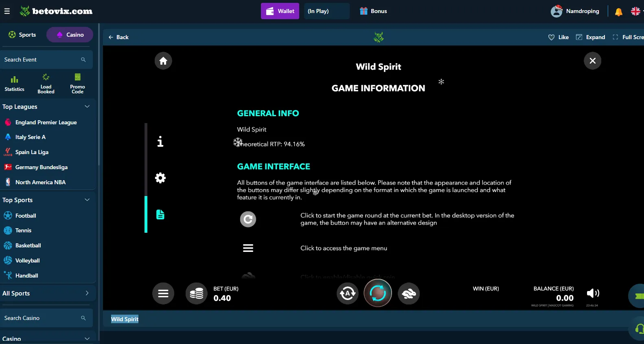Image resolution: width=644 pixels, height=344 pixels.
Task: Like the game with heart icon
Action: (558, 37)
